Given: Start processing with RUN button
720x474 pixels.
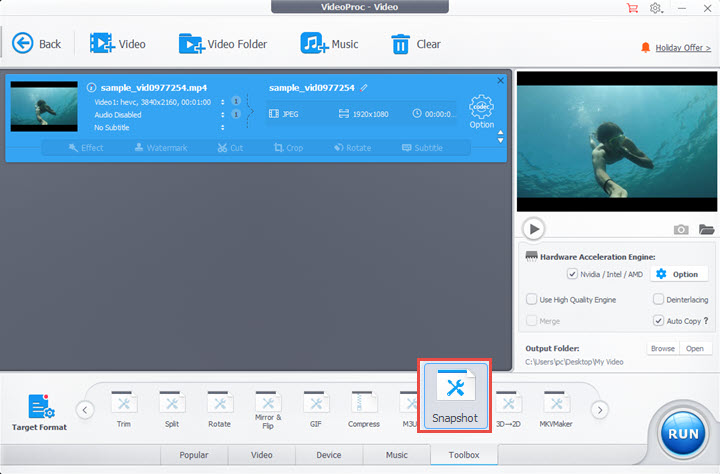Looking at the screenshot, I should [x=683, y=434].
